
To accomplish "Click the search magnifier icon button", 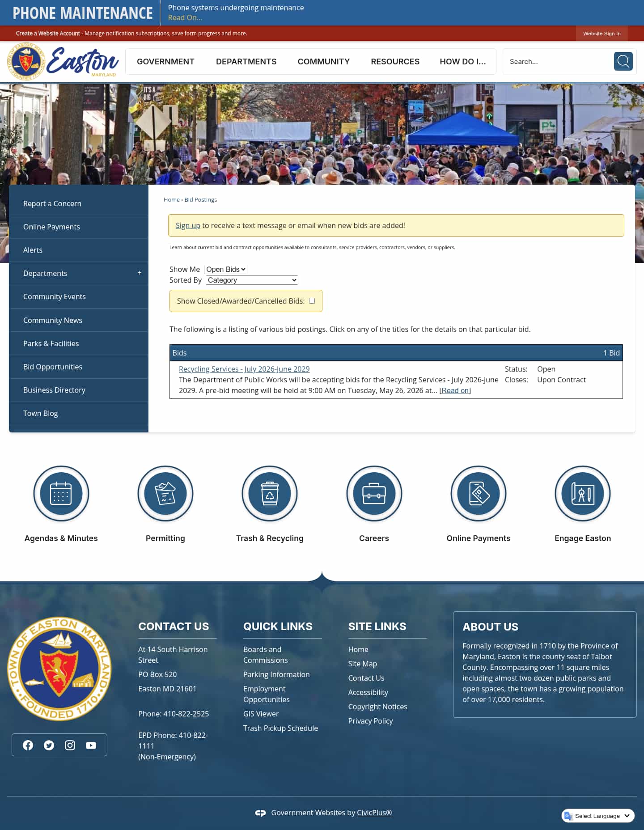I will pyautogui.click(x=623, y=61).
